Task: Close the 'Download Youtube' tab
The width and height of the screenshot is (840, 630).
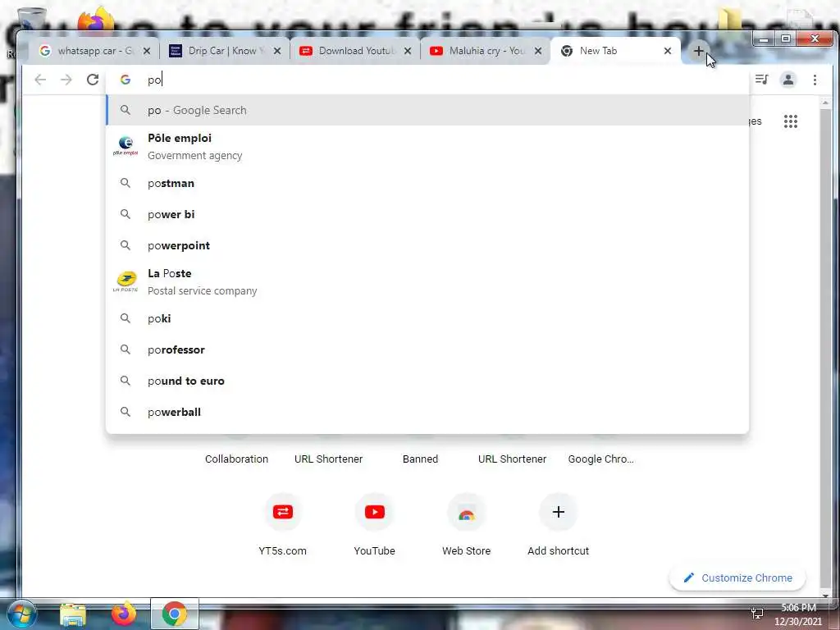Action: tap(408, 51)
